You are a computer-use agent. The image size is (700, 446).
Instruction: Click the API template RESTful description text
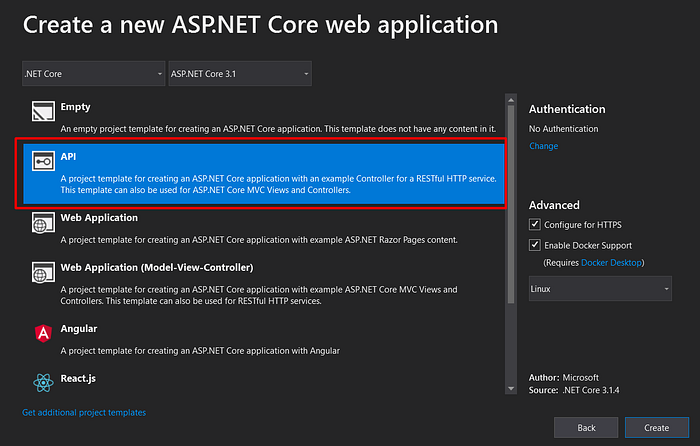(x=279, y=184)
